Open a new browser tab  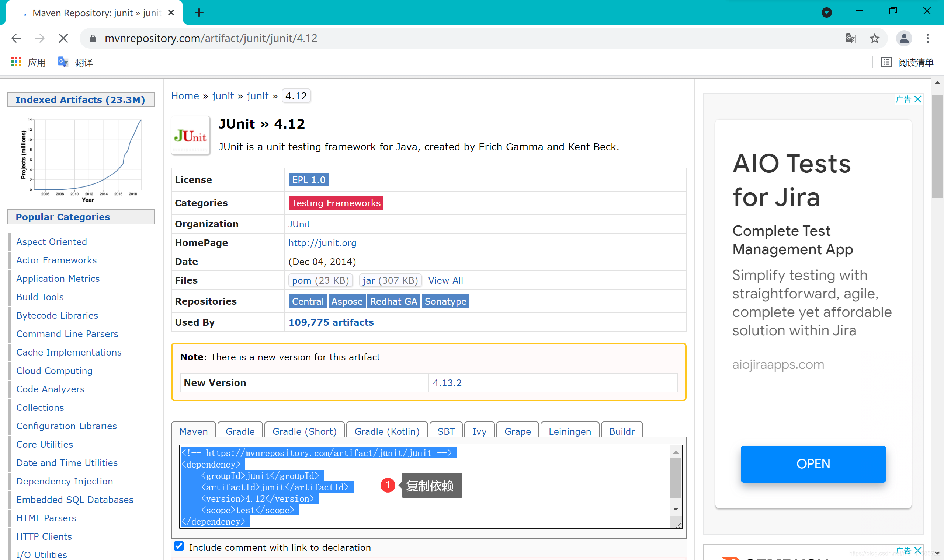[199, 13]
